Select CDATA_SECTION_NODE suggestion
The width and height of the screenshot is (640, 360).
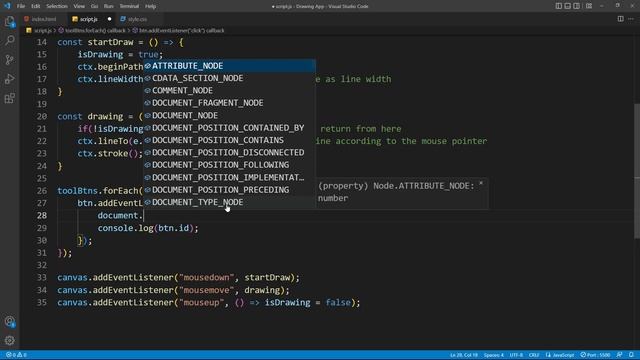[x=229, y=78]
